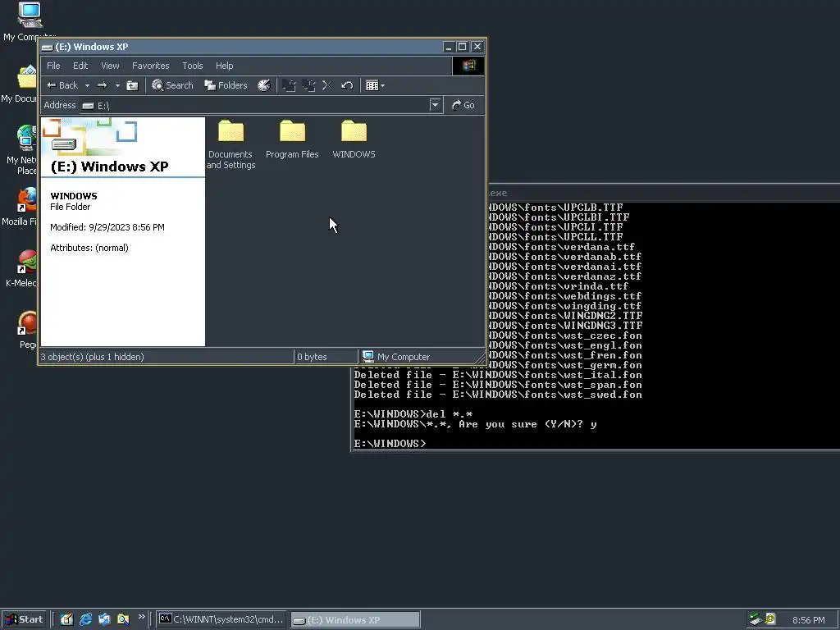Click 'Attributes: (normal)' text in info pane

click(x=89, y=248)
